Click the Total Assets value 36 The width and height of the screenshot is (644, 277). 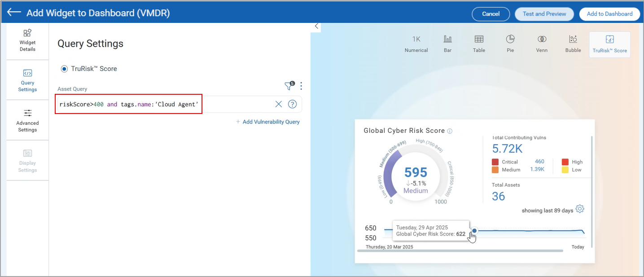(x=499, y=196)
